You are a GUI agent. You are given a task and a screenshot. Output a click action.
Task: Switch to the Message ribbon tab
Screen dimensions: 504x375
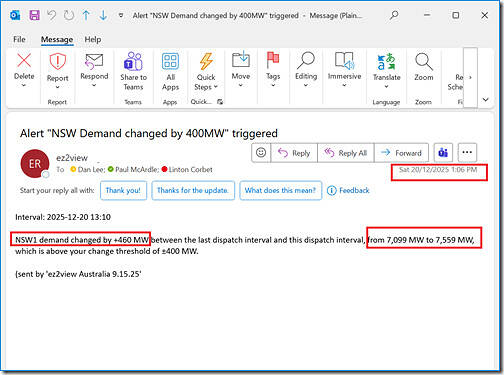tap(57, 39)
